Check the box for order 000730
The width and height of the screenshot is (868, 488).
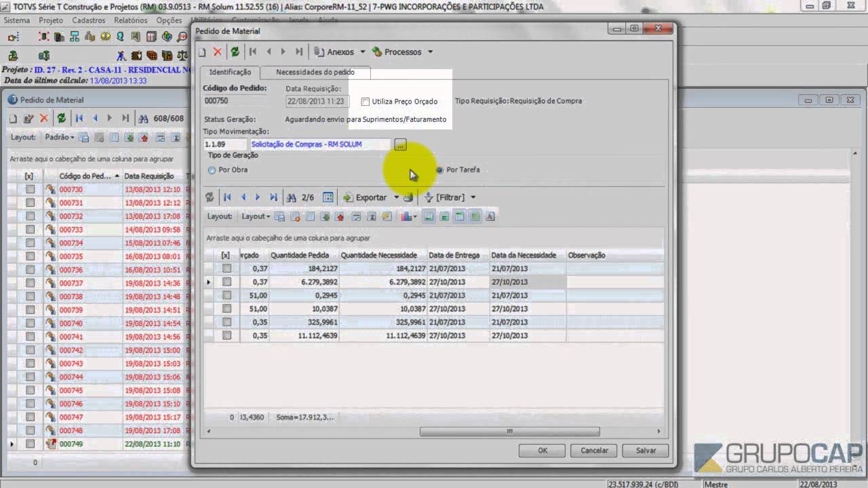(31, 190)
